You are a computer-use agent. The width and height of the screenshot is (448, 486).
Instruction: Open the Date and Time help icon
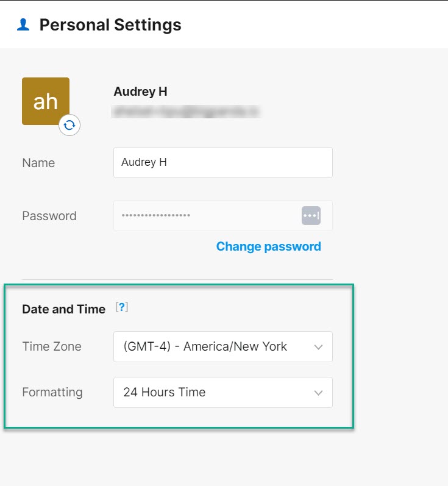(122, 308)
